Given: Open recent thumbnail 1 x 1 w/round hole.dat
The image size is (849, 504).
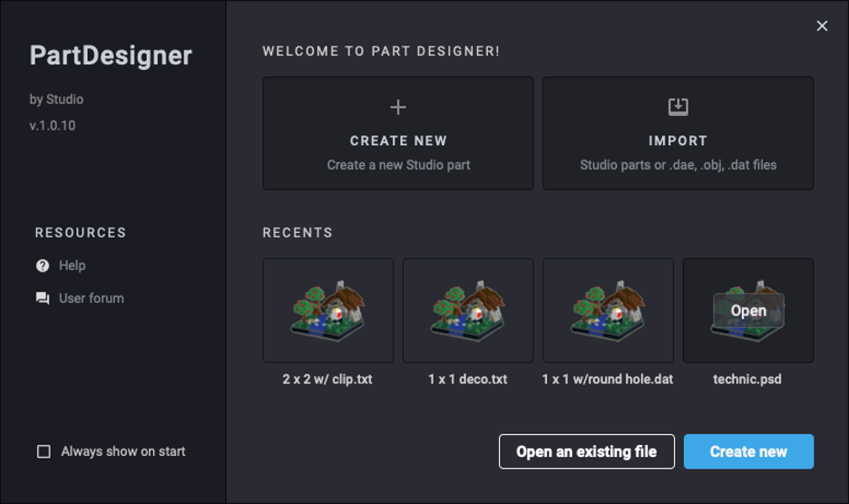Looking at the screenshot, I should [x=608, y=310].
